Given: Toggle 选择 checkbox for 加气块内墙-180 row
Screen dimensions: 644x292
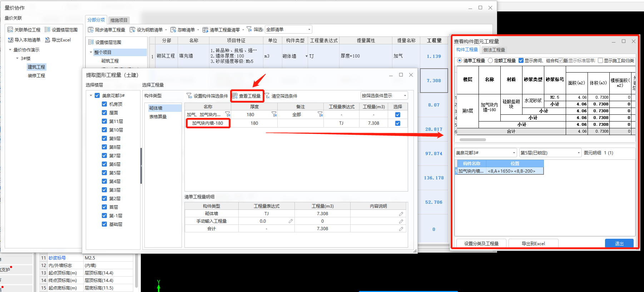Looking at the screenshot, I should point(398,123).
